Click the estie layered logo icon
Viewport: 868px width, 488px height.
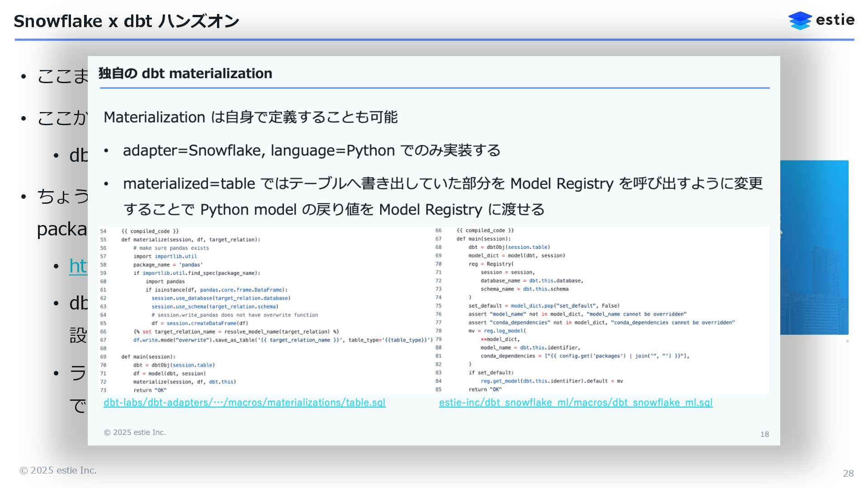pos(800,20)
